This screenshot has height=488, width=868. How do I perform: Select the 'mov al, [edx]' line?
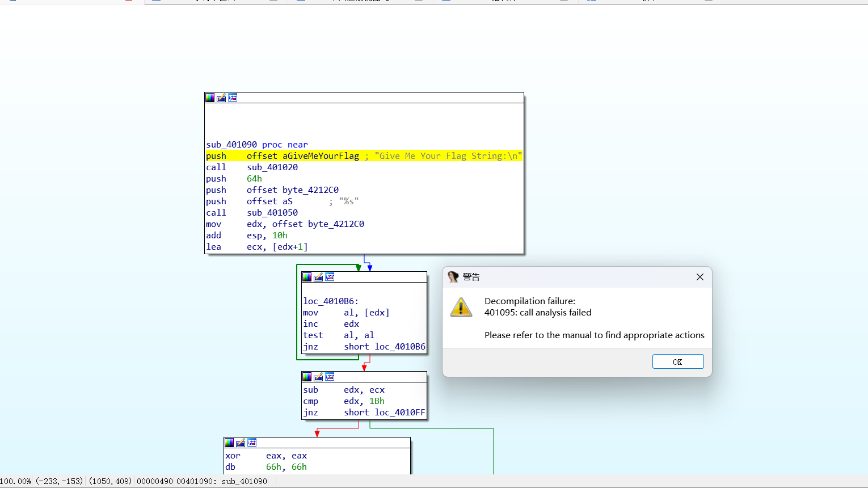346,313
